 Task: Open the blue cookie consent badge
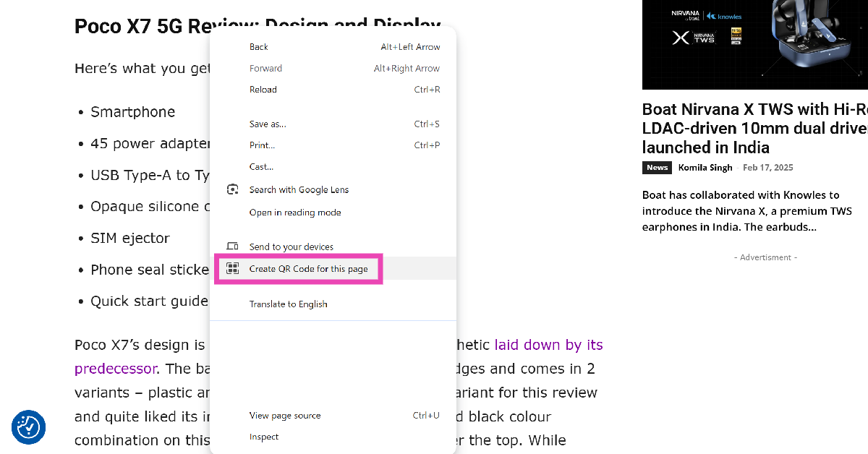(28, 427)
